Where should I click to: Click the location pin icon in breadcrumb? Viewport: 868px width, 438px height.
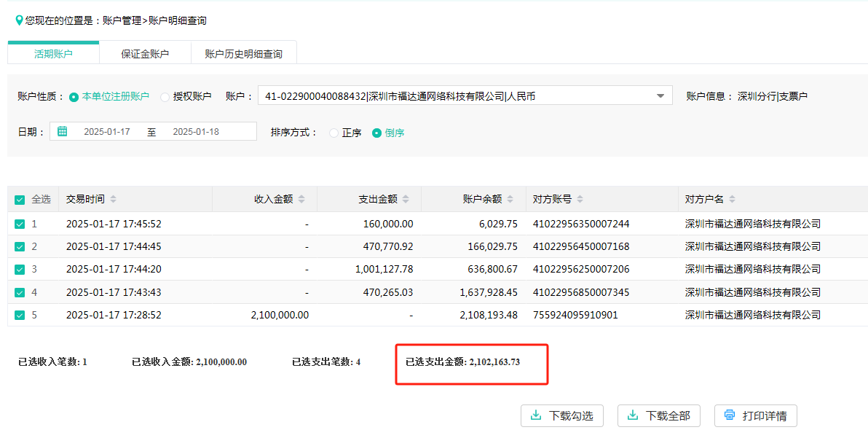coord(20,20)
